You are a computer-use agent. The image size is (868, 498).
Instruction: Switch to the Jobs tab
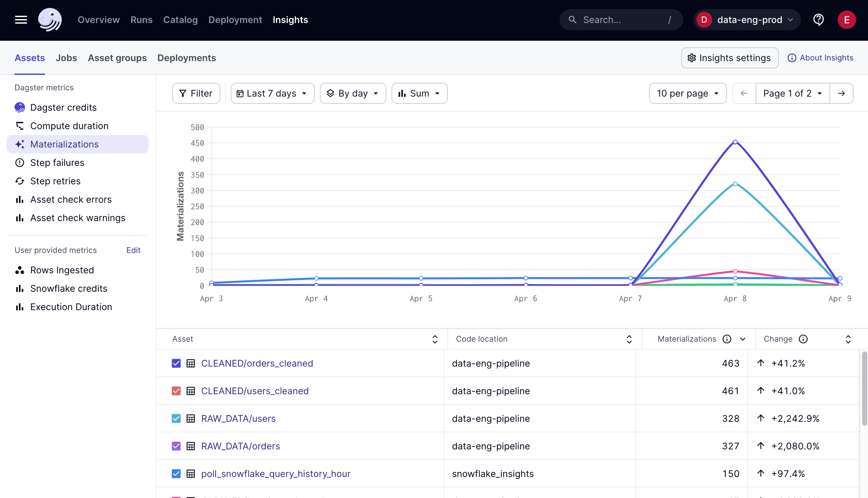click(66, 58)
